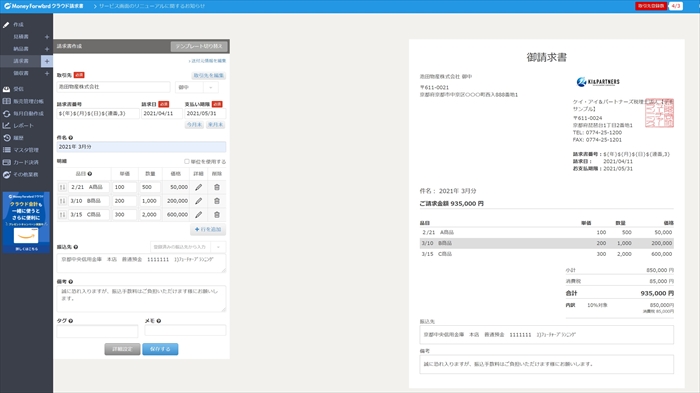Click the plus icon beside 見積書
The image size is (700, 393).
click(x=47, y=37)
